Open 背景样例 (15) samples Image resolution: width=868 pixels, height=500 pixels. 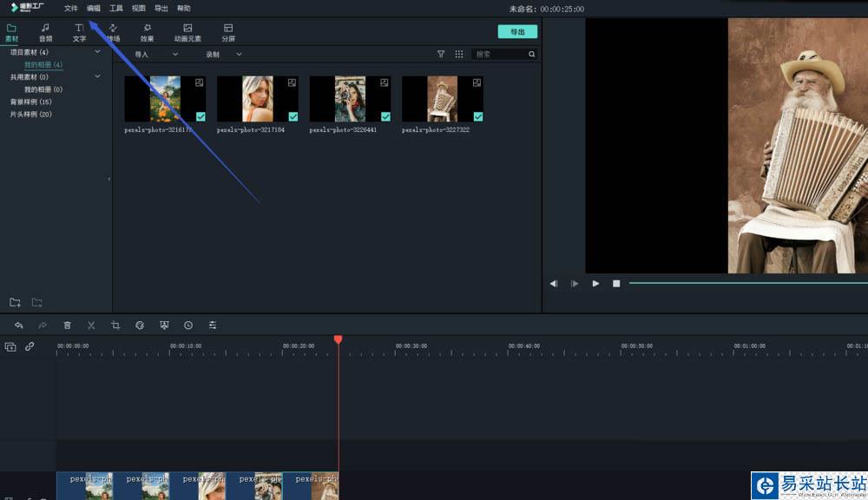31,102
